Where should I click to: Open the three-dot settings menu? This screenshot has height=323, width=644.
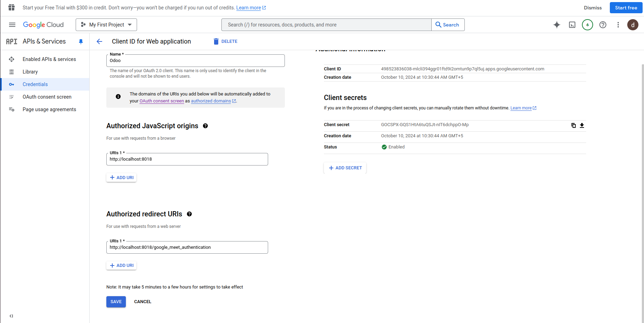pos(618,25)
